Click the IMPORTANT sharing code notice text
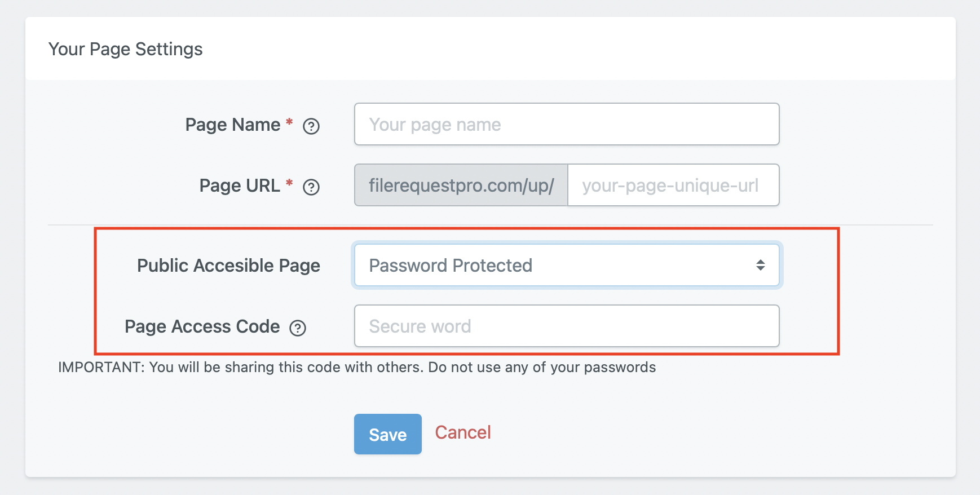Viewport: 980px width, 495px height. 357,367
